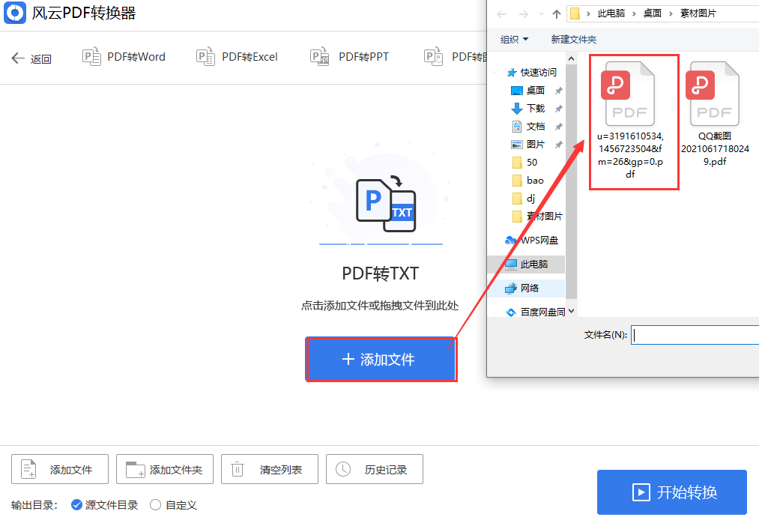Viewport: 759px width, 532px height.
Task: Click the 返回 back arrow
Action: [18, 57]
